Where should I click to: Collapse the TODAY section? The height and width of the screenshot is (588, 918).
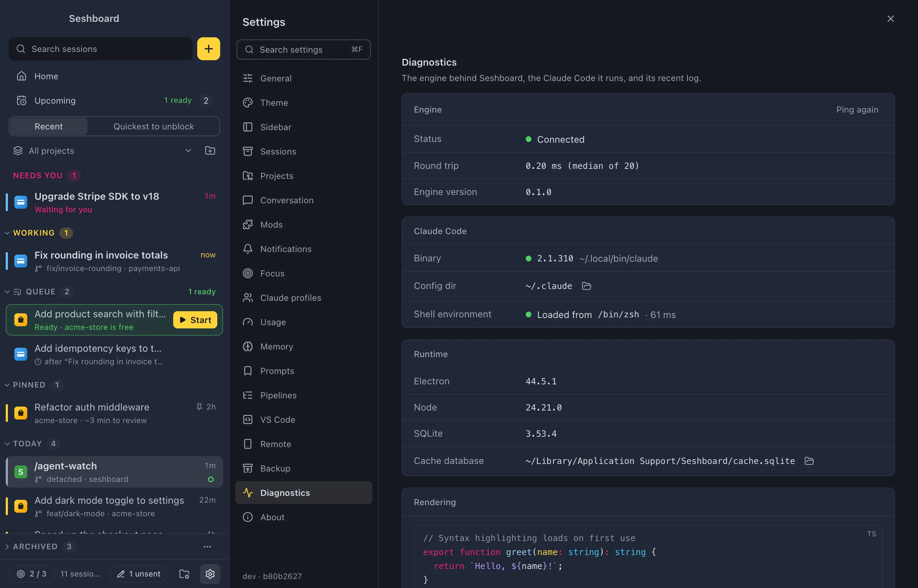pyautogui.click(x=7, y=444)
